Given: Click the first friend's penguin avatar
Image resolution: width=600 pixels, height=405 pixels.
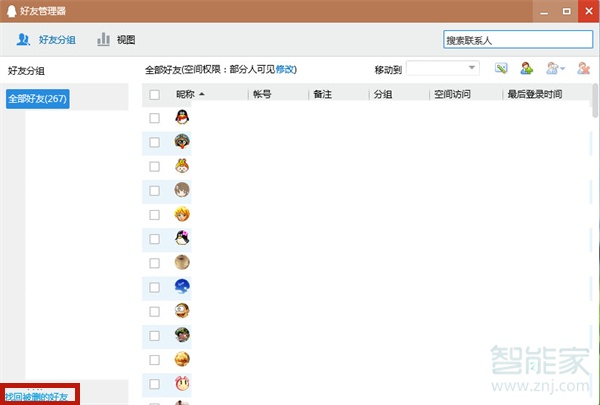Looking at the screenshot, I should pyautogui.click(x=182, y=117).
